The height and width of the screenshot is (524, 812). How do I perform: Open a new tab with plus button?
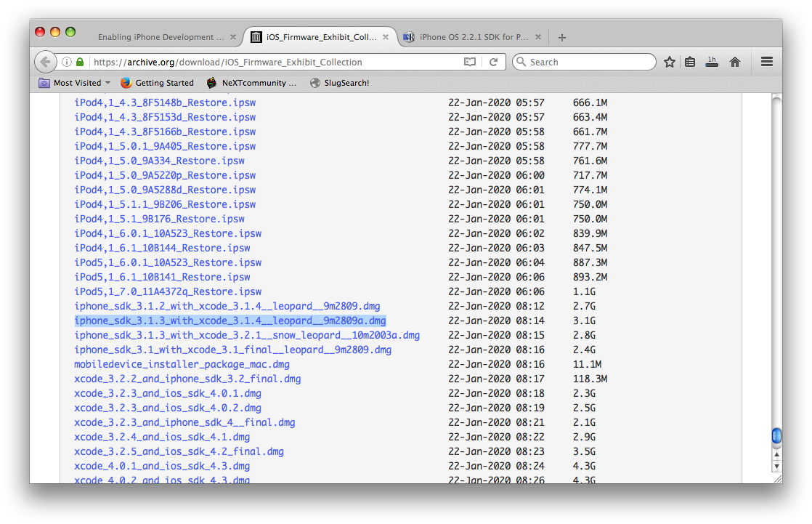(x=561, y=38)
